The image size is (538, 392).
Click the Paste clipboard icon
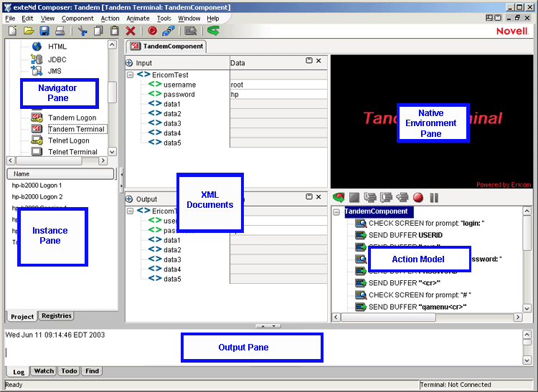(x=114, y=31)
